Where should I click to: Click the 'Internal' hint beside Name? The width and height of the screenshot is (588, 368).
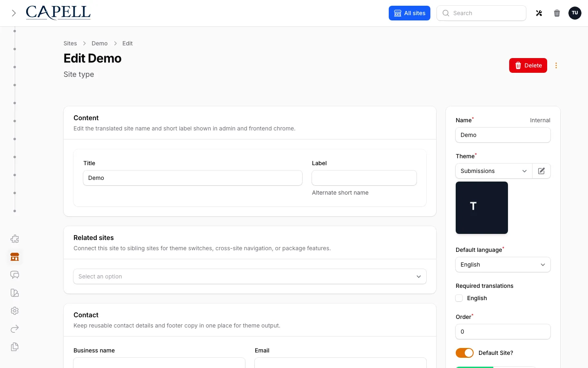pos(540,120)
